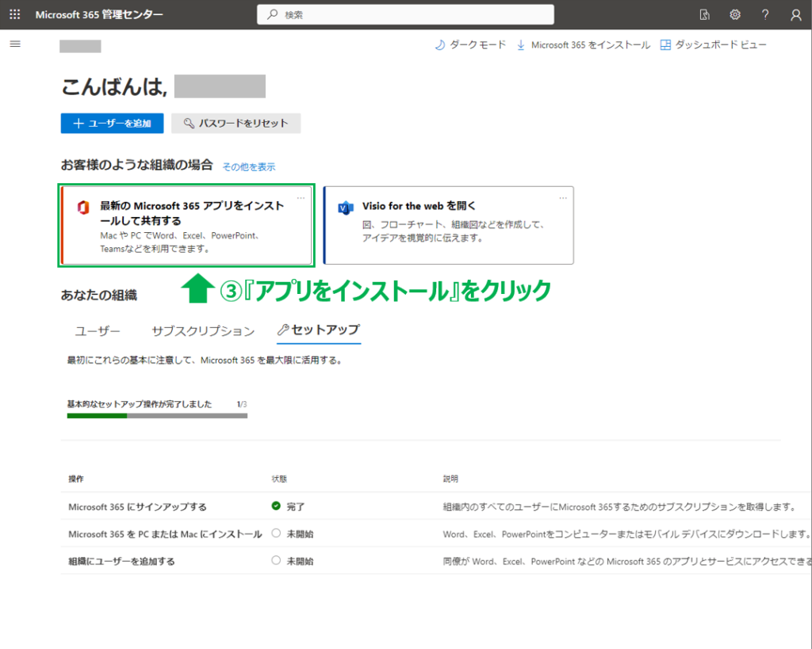812x649 pixels.
Task: Toggle ダーク モード
Action: pyautogui.click(x=470, y=45)
